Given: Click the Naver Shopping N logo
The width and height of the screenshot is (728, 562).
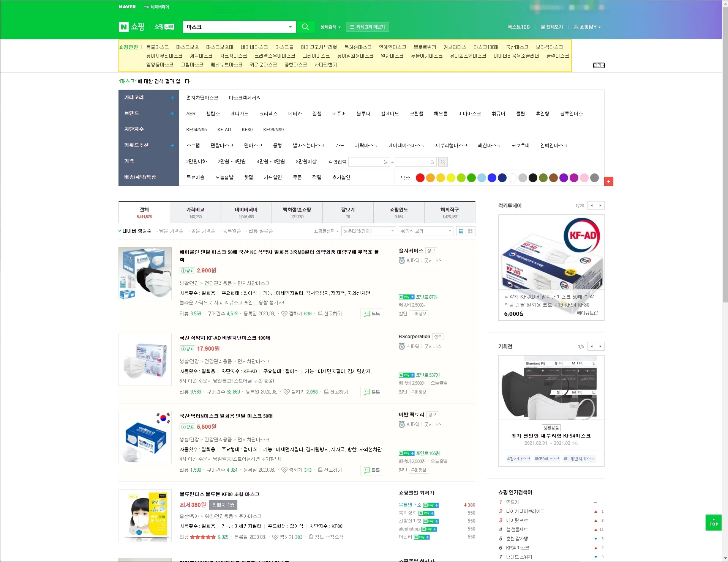Looking at the screenshot, I should click(x=124, y=27).
